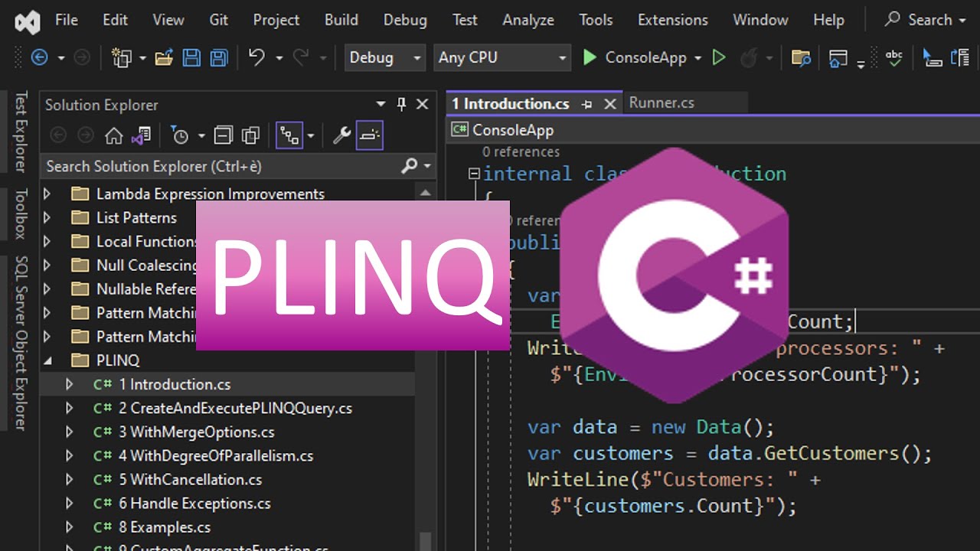Toggle pin on the 1 Introduction.cs tab
Viewport: 980px width, 551px height.
pyautogui.click(x=587, y=104)
